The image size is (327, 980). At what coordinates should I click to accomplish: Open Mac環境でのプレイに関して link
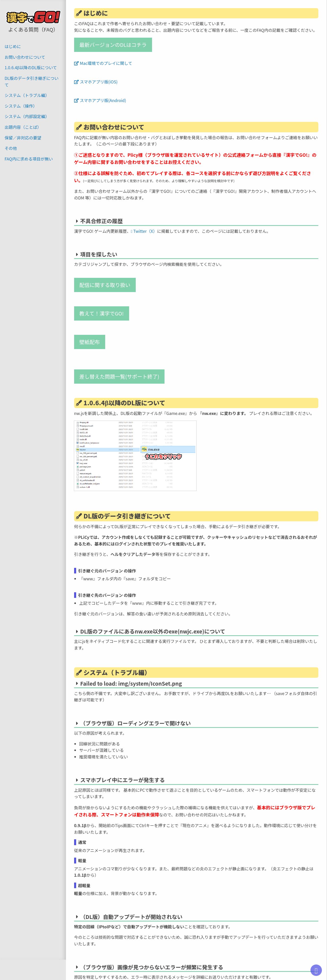tap(105, 64)
